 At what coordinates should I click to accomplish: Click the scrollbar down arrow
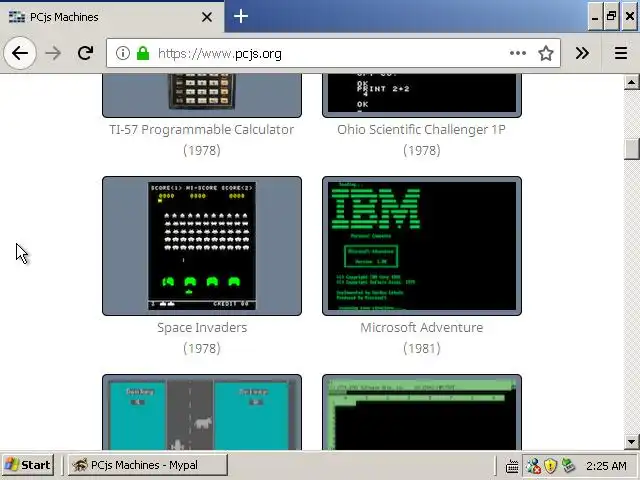pos(631,442)
